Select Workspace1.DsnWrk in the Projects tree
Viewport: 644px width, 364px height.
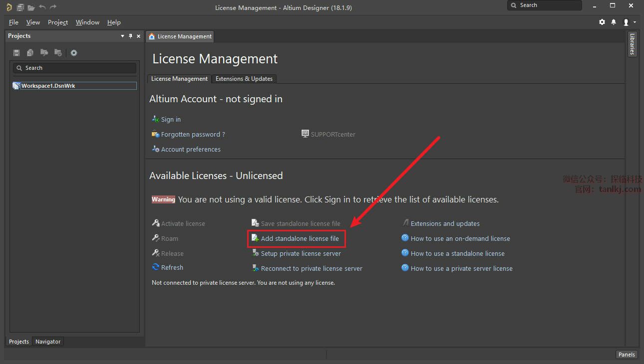tap(74, 86)
